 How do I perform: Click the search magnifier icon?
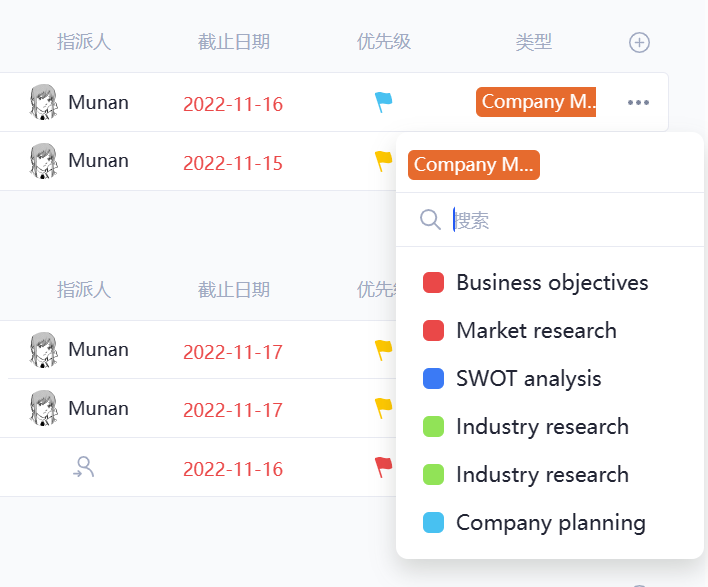click(430, 220)
